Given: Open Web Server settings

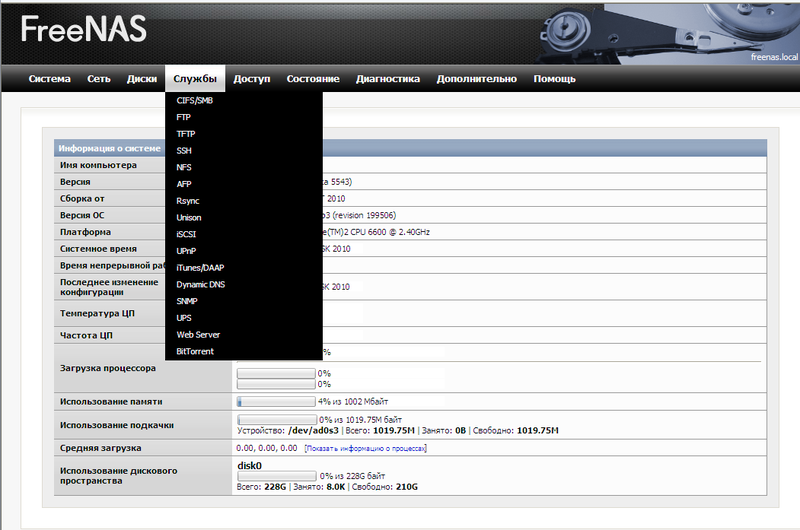Looking at the screenshot, I should click(x=198, y=335).
